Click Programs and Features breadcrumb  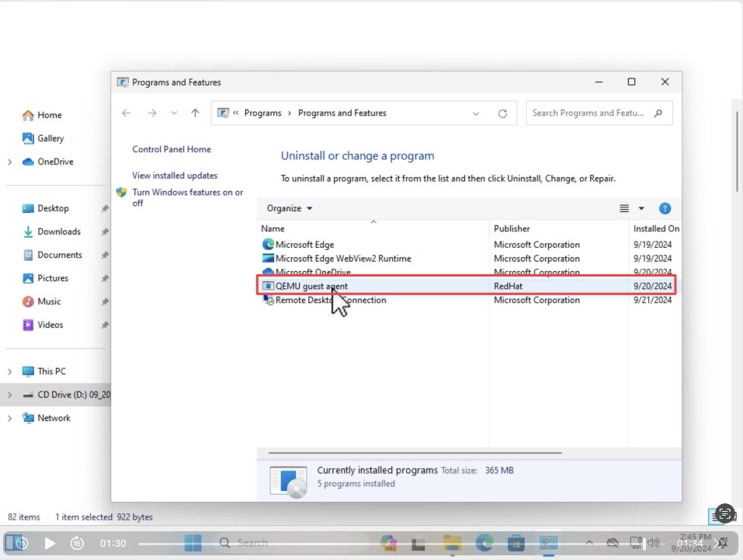(342, 113)
